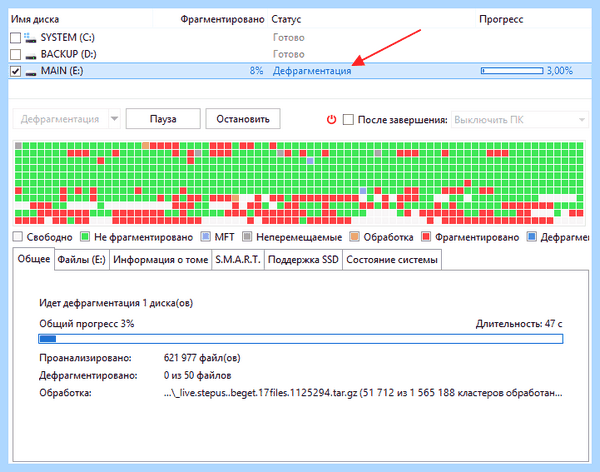Viewport: 600px width, 472px height.
Task: Click the '621 977 файл(ов)' value
Action: [x=202, y=358]
